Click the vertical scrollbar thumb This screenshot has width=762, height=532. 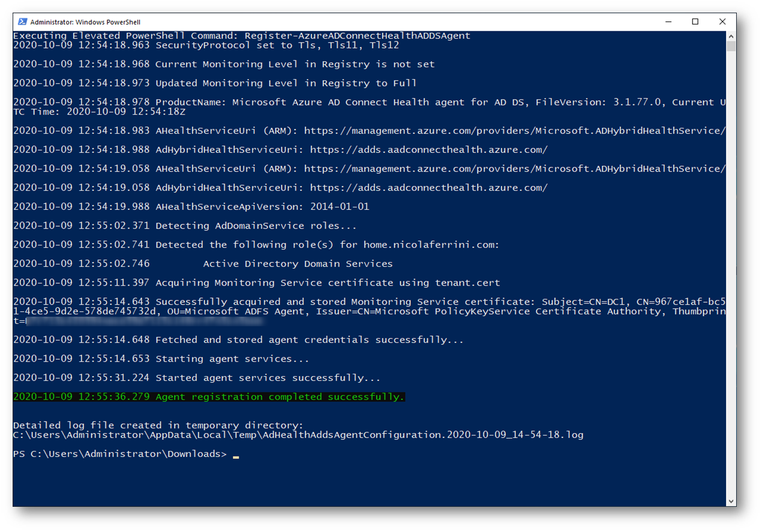tap(731, 46)
